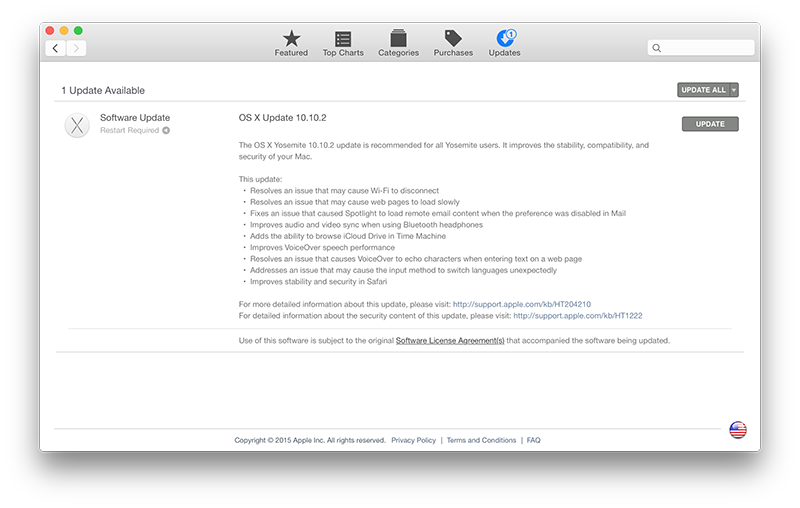Open the Privacy Policy link
Image resolution: width=800 pixels, height=508 pixels.
(414, 440)
